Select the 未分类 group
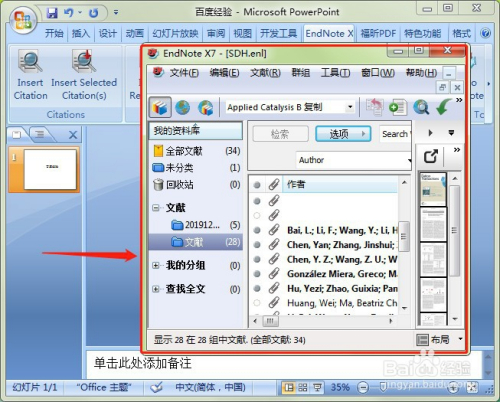The image size is (500, 402). pyautogui.click(x=197, y=168)
